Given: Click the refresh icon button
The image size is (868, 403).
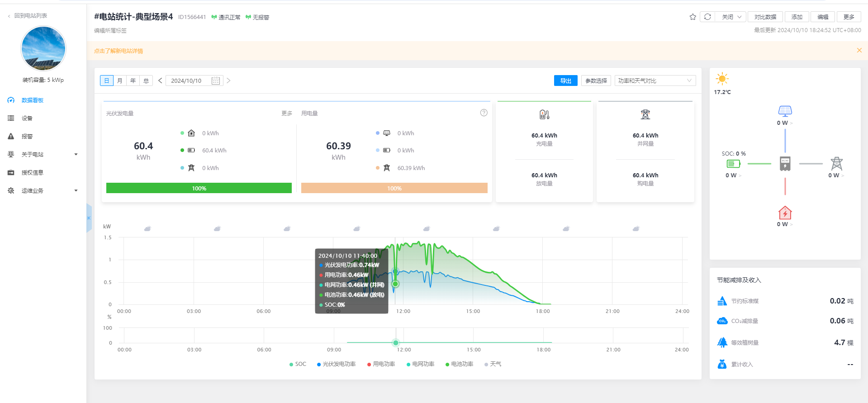Looking at the screenshot, I should 707,17.
